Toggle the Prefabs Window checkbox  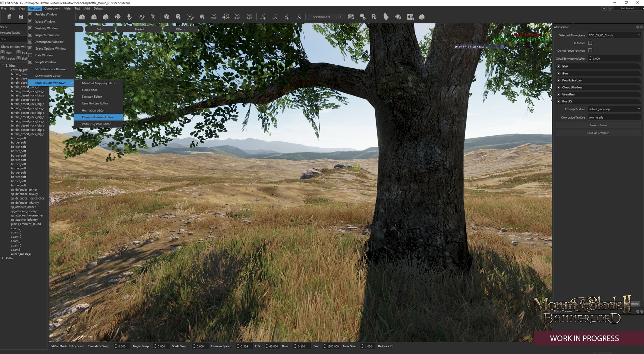tap(30, 14)
